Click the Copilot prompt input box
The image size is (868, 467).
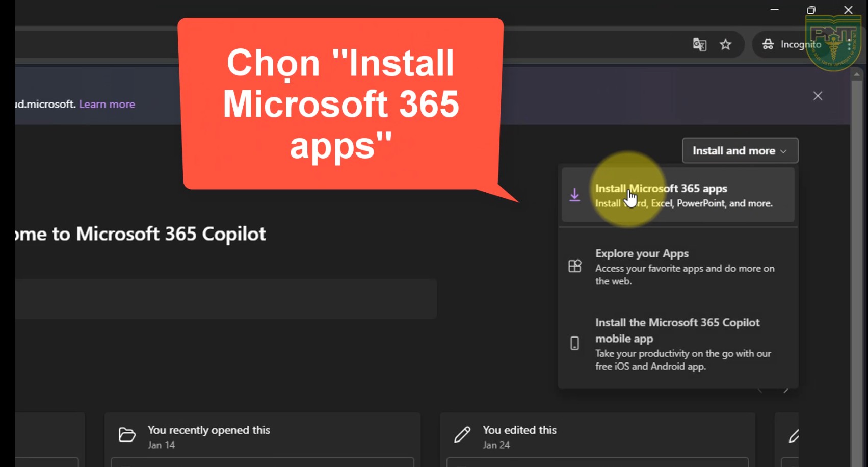[x=226, y=299]
